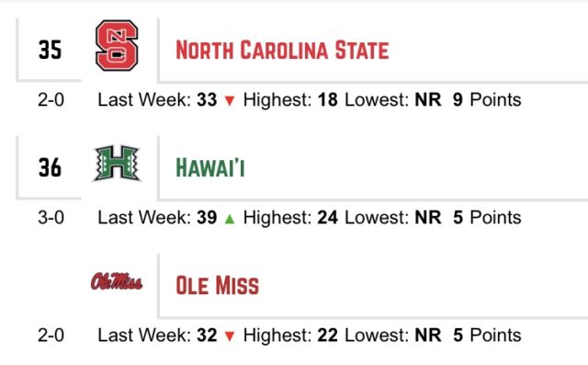
Task: Select the rank number 35 box
Action: pyautogui.click(x=50, y=50)
